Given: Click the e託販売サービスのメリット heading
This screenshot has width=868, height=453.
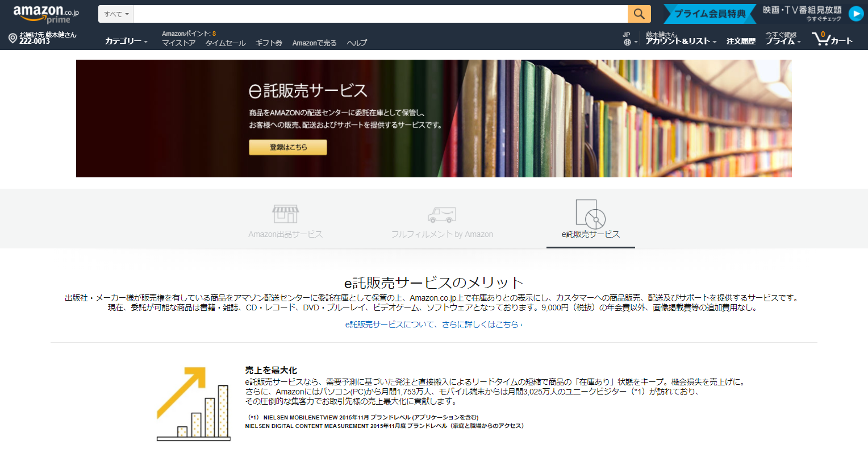Looking at the screenshot, I should tap(433, 282).
